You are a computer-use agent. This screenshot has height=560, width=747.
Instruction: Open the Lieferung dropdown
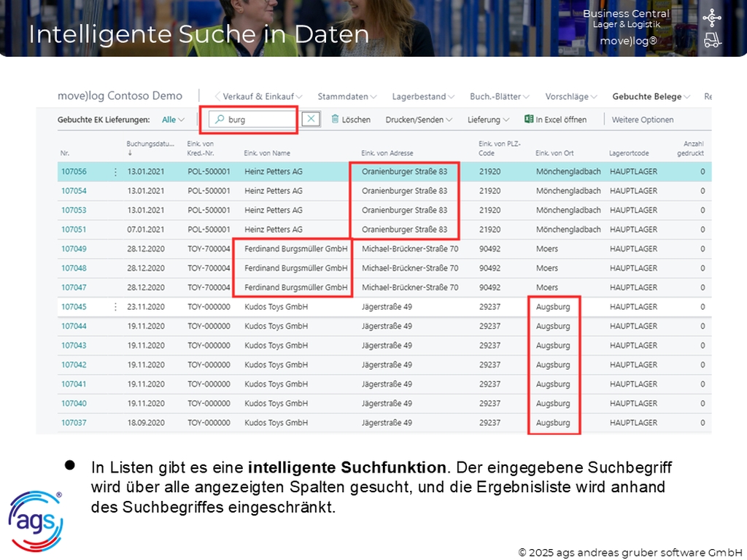488,120
